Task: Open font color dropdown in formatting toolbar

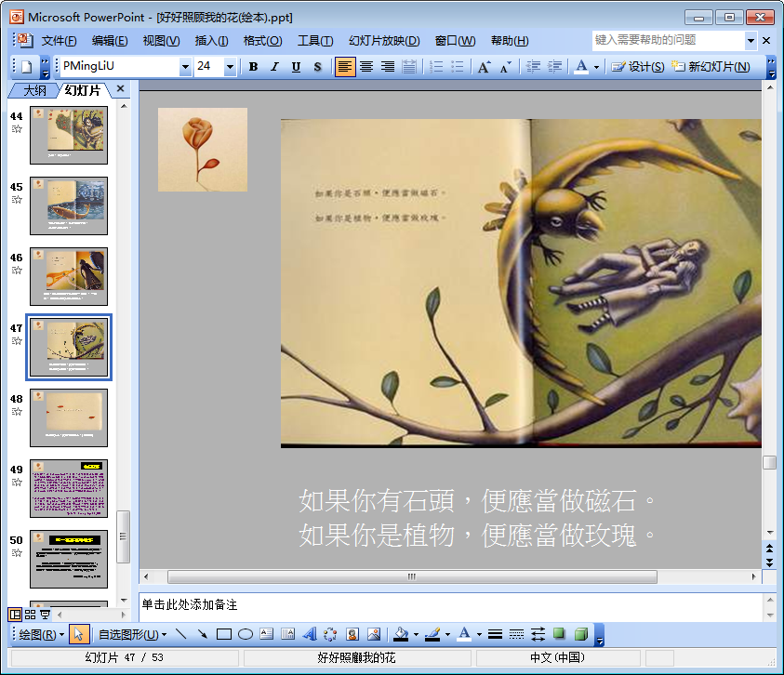Action: click(596, 67)
